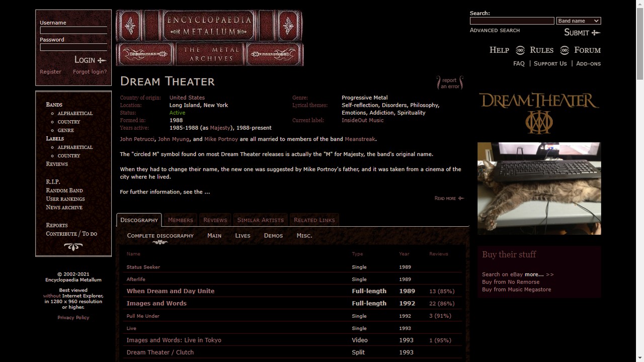
Task: Open the Forum link
Action: 588,50
